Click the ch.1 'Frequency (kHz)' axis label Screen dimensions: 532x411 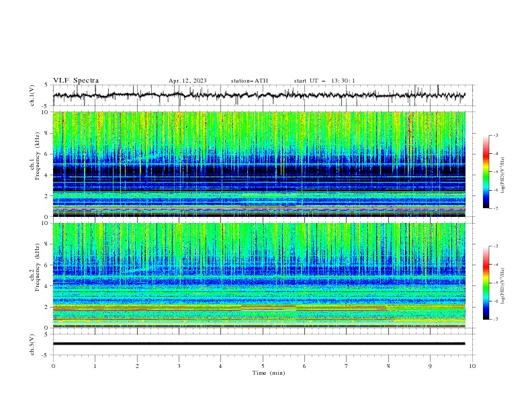37,156
